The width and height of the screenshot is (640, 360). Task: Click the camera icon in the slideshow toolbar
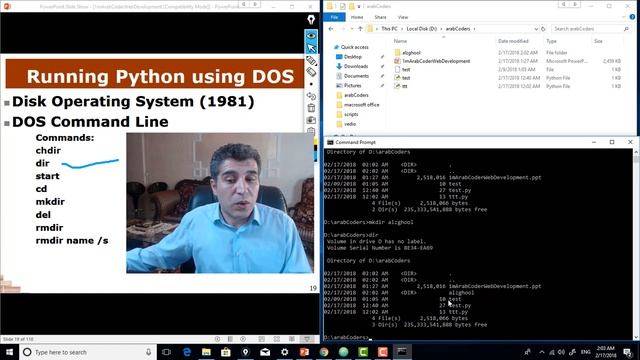click(x=311, y=120)
